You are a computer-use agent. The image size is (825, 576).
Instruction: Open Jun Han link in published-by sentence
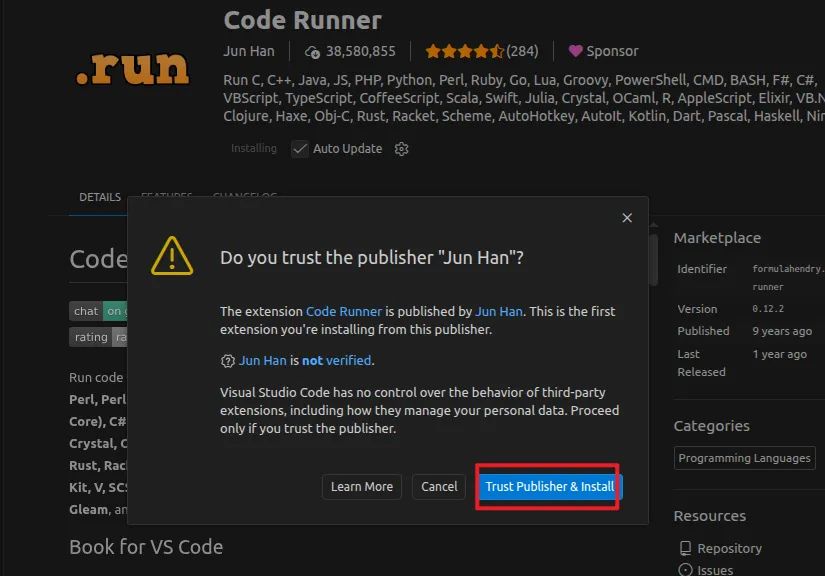499,311
